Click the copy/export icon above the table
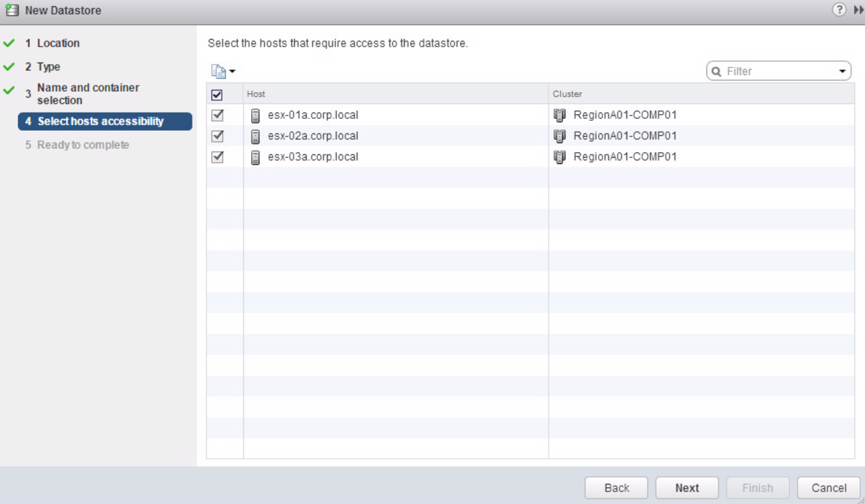Image resolution: width=865 pixels, height=504 pixels. click(218, 71)
